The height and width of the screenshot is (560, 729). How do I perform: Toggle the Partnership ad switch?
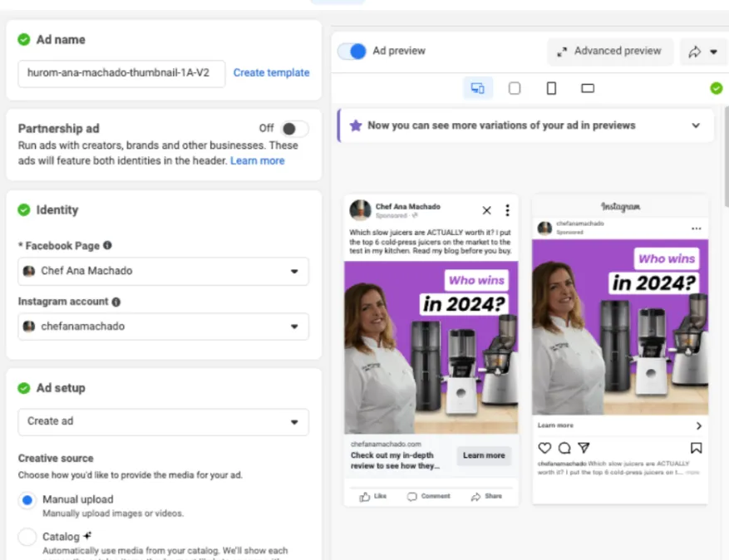295,129
